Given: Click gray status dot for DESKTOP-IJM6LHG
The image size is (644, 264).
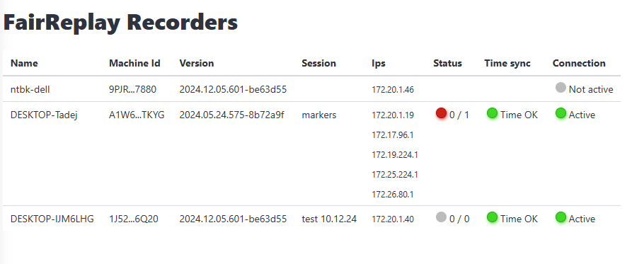Looking at the screenshot, I should (x=441, y=217).
